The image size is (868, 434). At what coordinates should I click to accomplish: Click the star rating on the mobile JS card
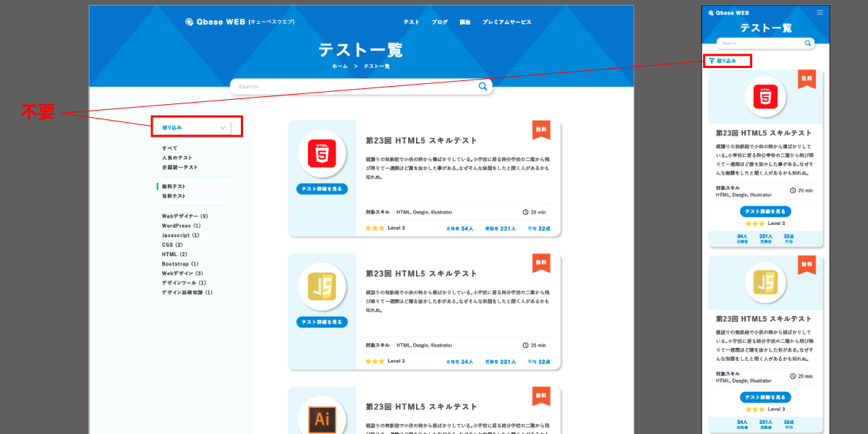[756, 409]
